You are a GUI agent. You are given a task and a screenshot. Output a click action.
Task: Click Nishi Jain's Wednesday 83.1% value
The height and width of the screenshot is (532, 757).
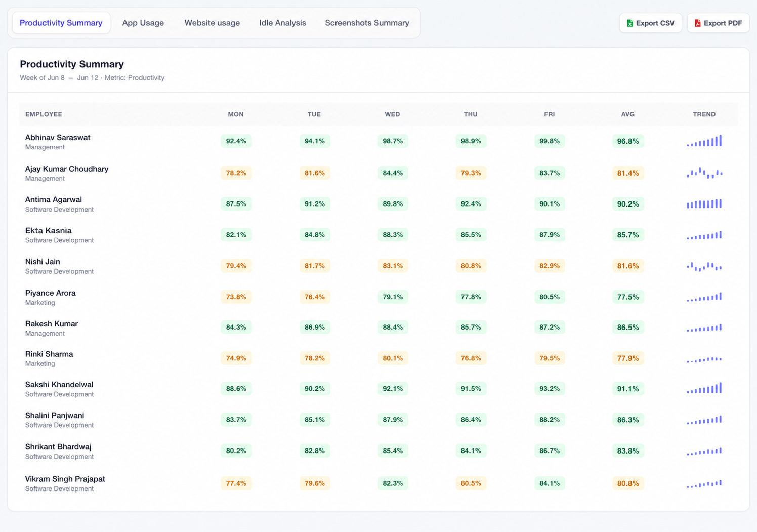point(393,266)
